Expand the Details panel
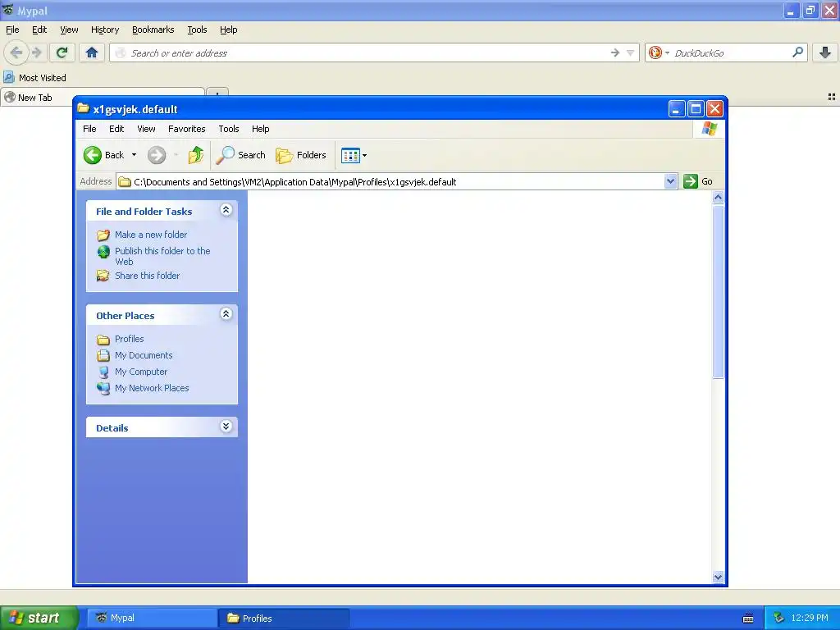The width and height of the screenshot is (840, 630). tap(226, 427)
